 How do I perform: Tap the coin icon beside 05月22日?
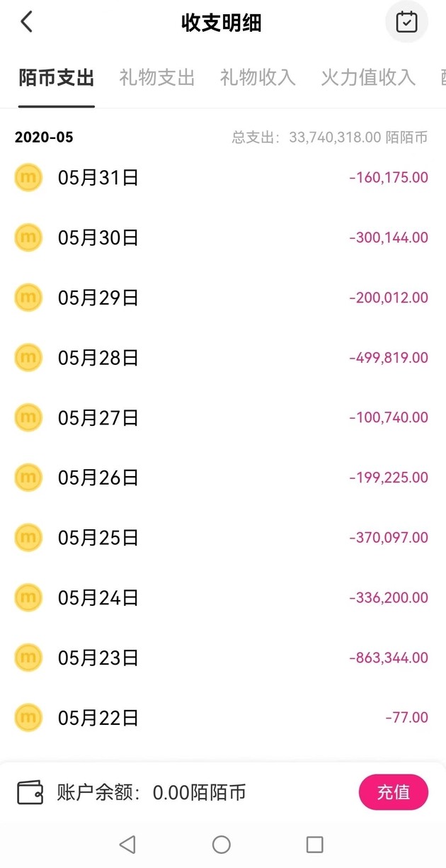pos(28,717)
